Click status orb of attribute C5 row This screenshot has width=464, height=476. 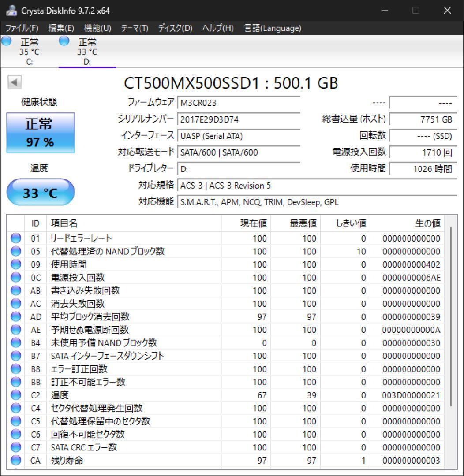tap(16, 421)
